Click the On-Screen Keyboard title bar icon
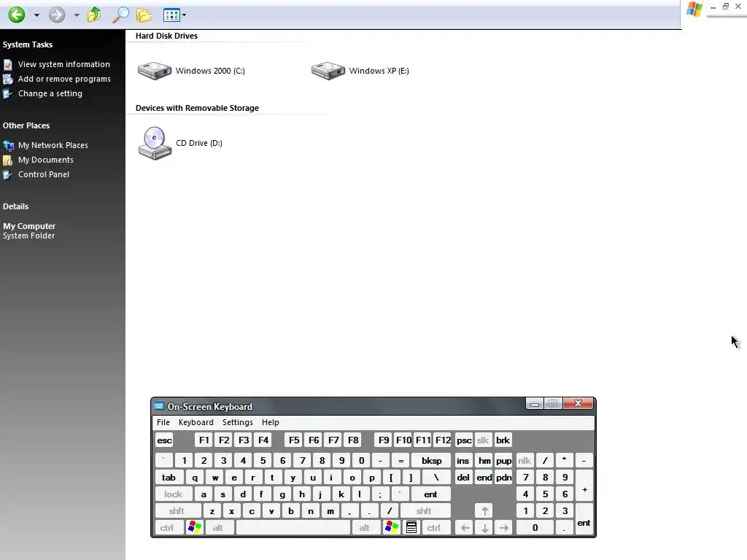Image resolution: width=747 pixels, height=560 pixels. 159,406
